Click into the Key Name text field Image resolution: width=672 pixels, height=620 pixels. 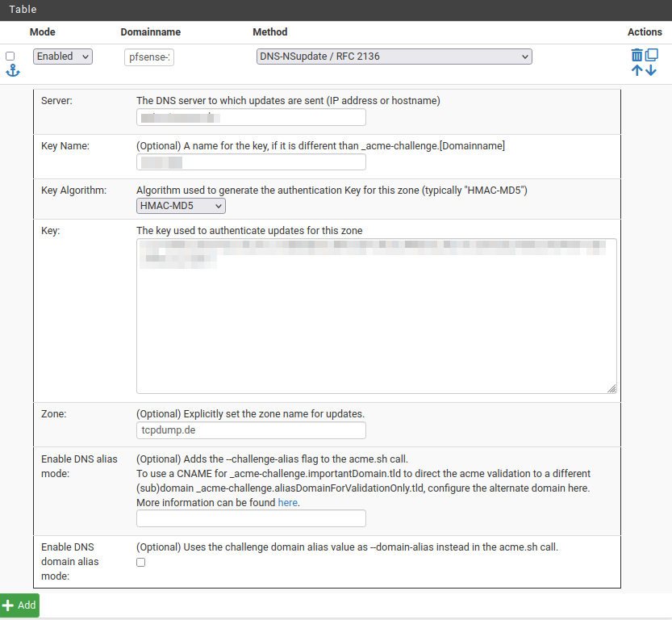[x=251, y=162]
